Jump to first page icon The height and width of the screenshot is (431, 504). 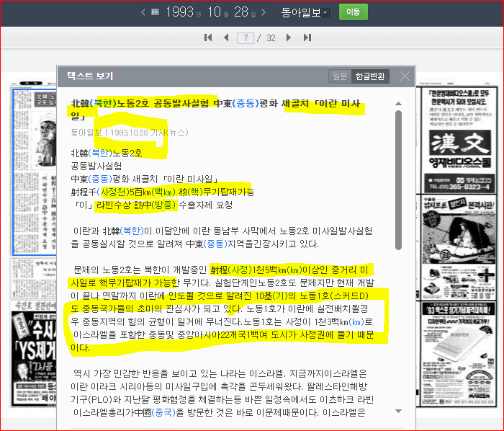coord(208,37)
